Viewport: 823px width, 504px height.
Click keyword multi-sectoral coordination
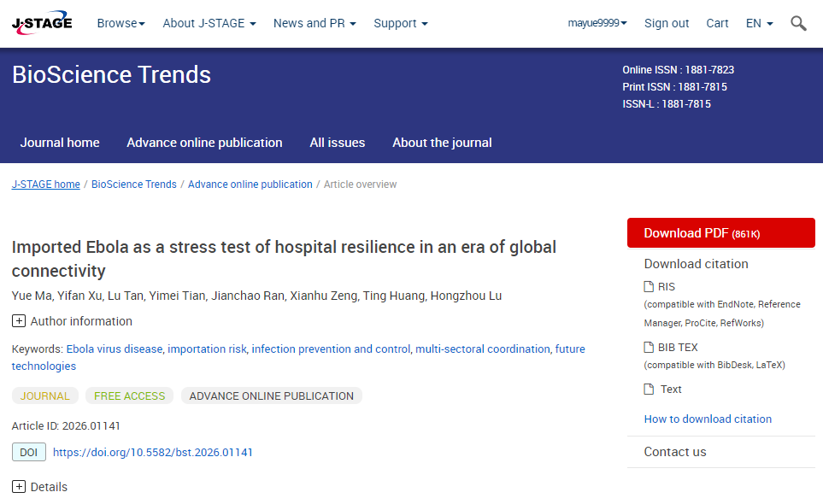[x=483, y=349]
